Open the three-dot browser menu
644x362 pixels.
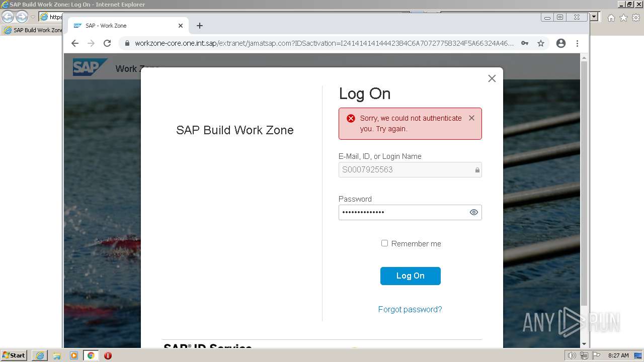578,43
